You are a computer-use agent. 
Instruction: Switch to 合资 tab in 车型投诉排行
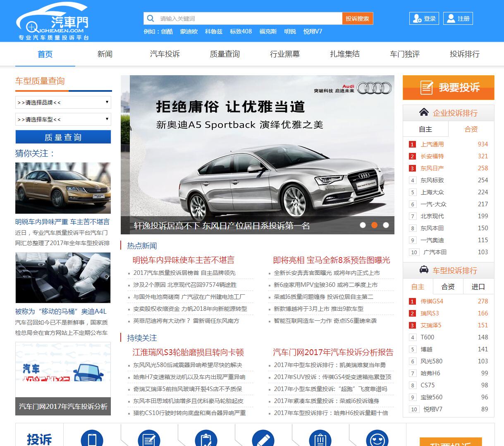coord(448,286)
